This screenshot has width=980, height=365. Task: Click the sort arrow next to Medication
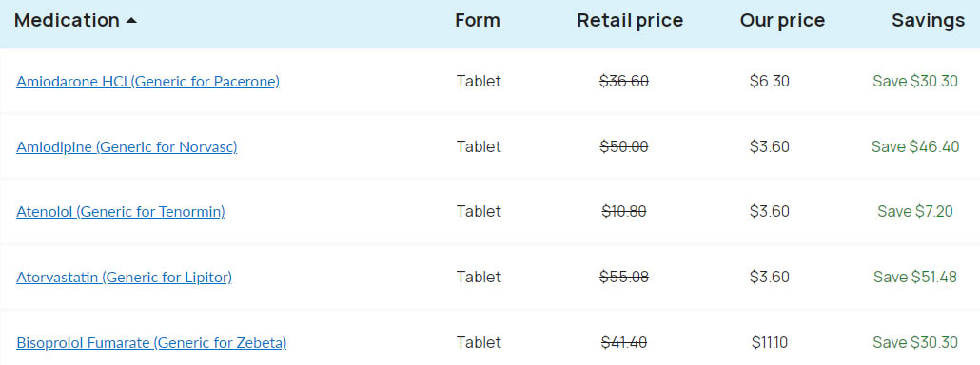click(130, 21)
